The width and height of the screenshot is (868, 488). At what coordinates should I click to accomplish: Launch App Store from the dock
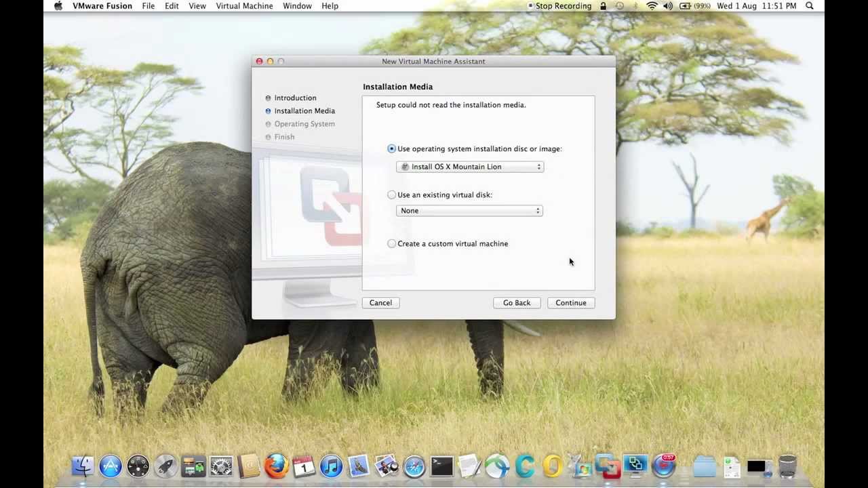111,466
